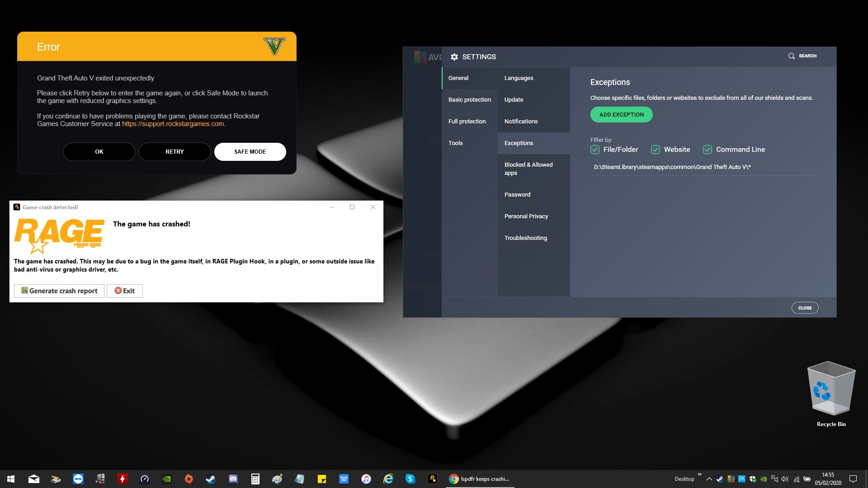Image resolution: width=868 pixels, height=488 pixels.
Task: Click the ADD EXCEPTION button
Action: 621,115
